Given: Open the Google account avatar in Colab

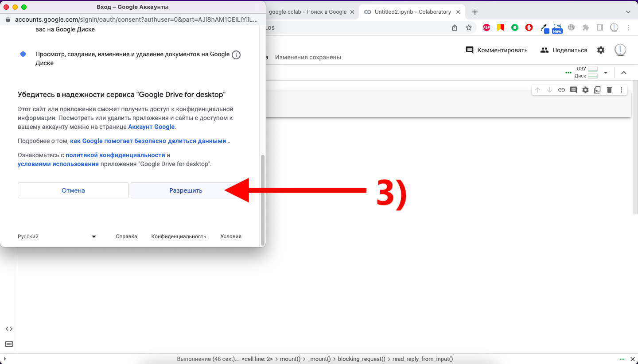Looking at the screenshot, I should [x=620, y=50].
